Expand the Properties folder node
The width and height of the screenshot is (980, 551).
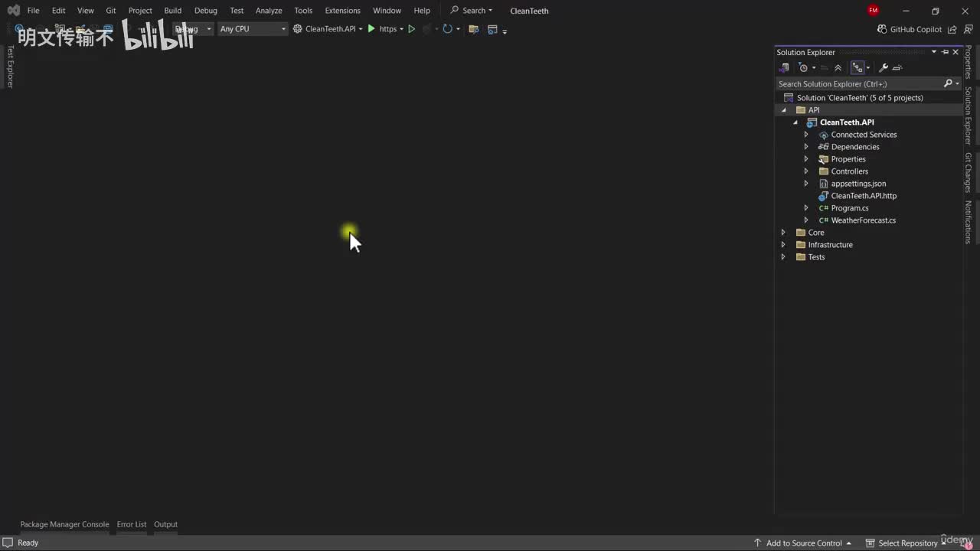(x=805, y=159)
